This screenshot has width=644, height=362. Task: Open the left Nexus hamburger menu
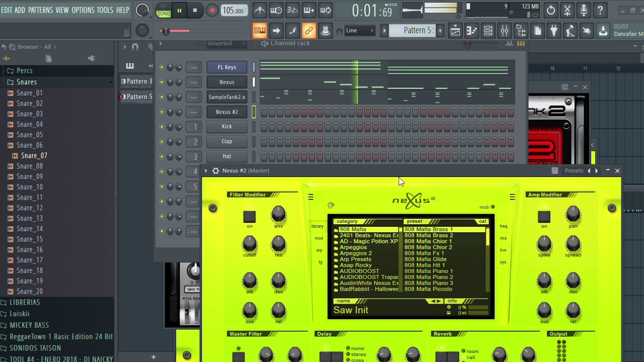click(x=310, y=197)
